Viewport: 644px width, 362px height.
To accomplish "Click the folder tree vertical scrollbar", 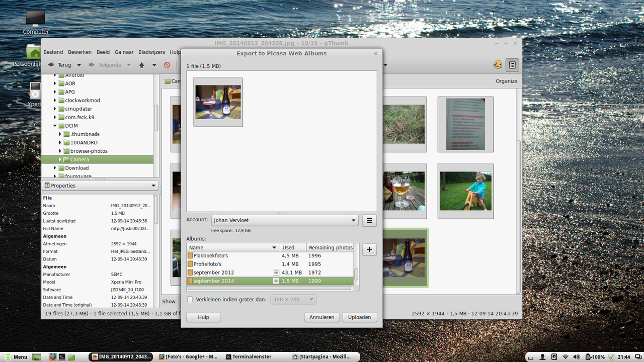I will coord(156,117).
